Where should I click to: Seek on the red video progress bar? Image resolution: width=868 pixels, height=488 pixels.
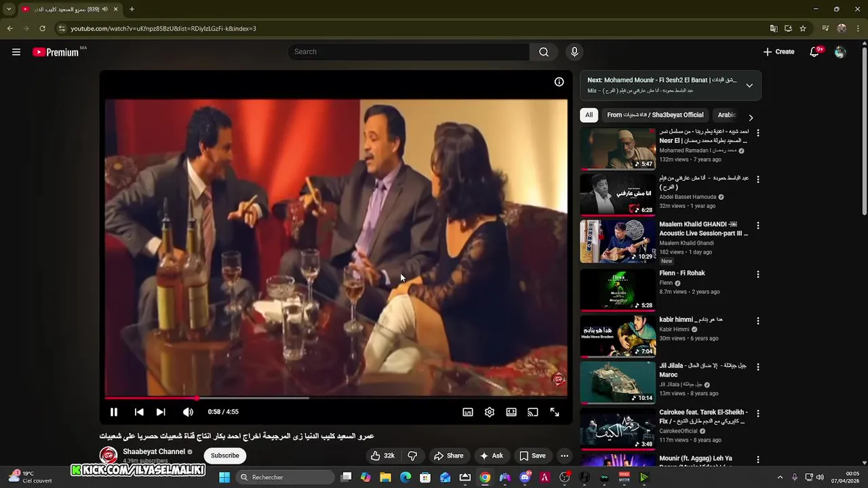point(336,398)
